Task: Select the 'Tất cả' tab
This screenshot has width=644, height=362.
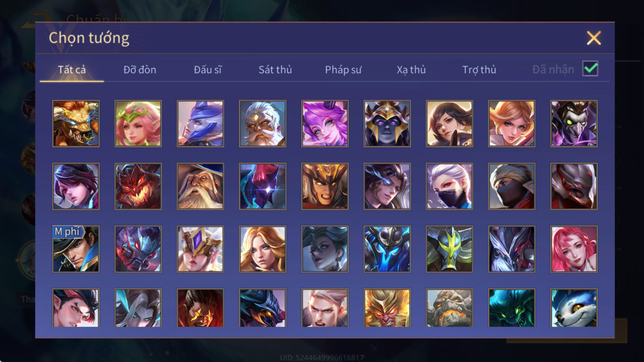Action: (72, 70)
